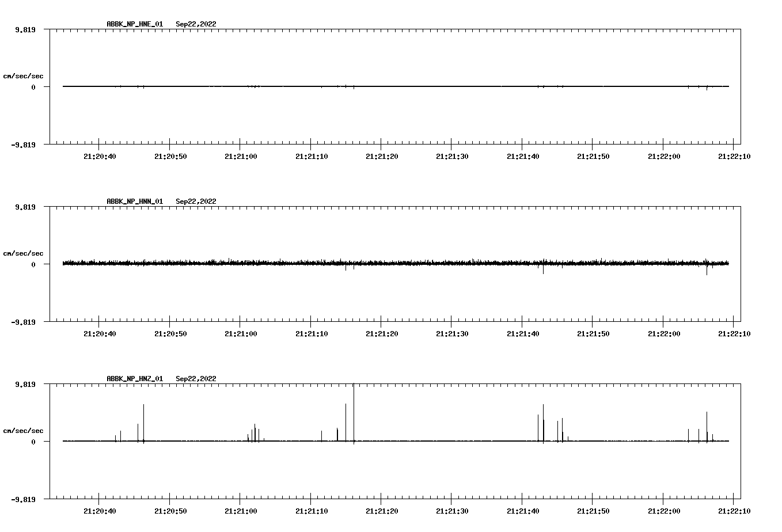Screen dimensions: 782x532
Task: Click the tallest HNZ spike near 21:21:16
Action: click(354, 413)
